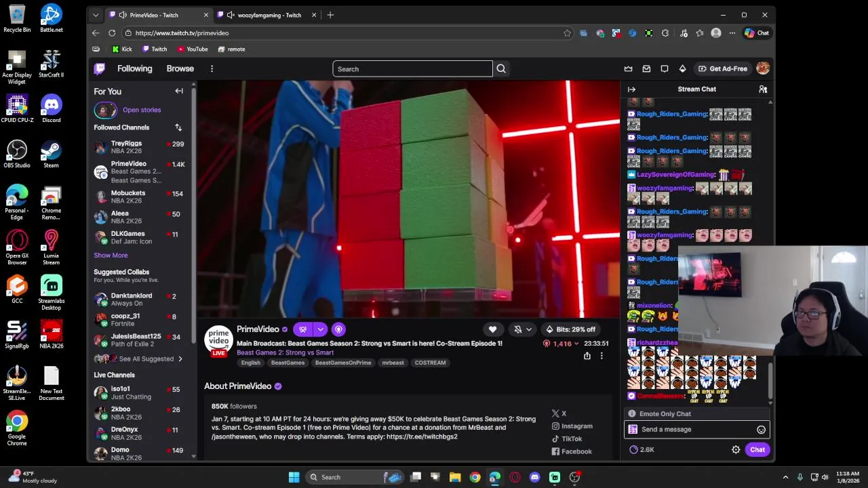Click the Twitch search input field

point(412,68)
